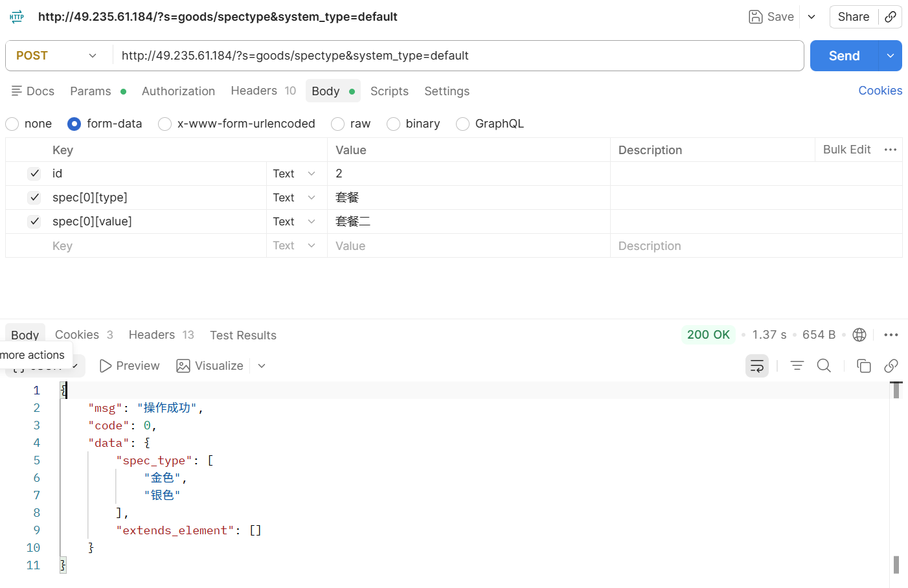Select the none body type
908x588 pixels.
point(12,124)
